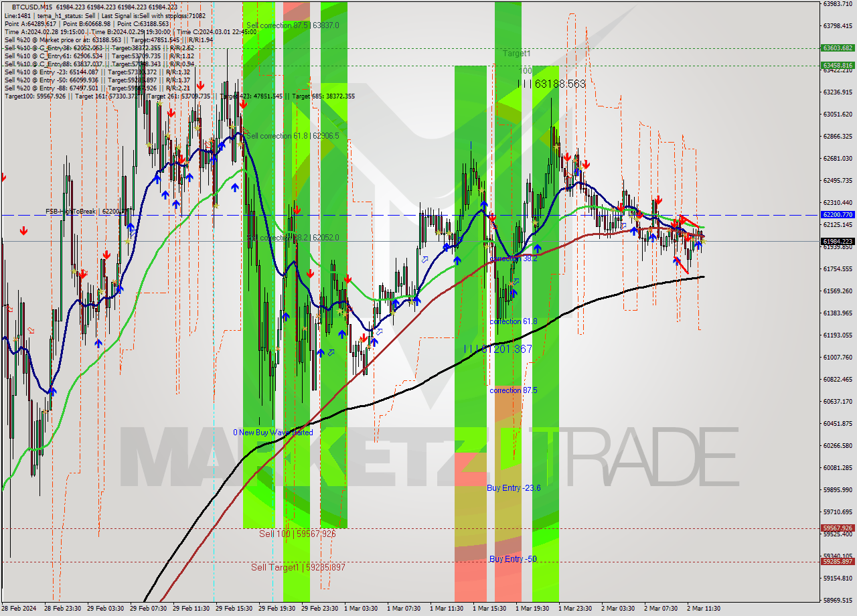Click the red 59567.926 price tag
This screenshot has height=616, width=857.
pos(838,528)
